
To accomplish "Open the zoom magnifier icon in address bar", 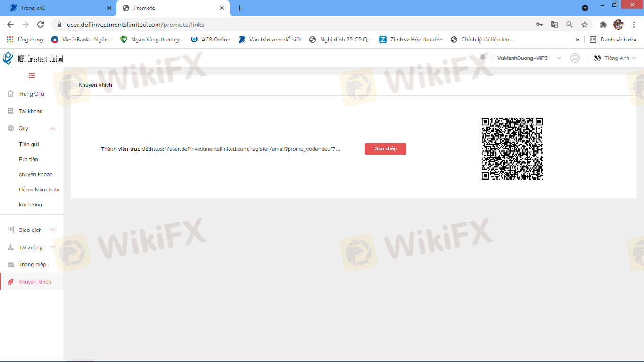I will [x=570, y=25].
